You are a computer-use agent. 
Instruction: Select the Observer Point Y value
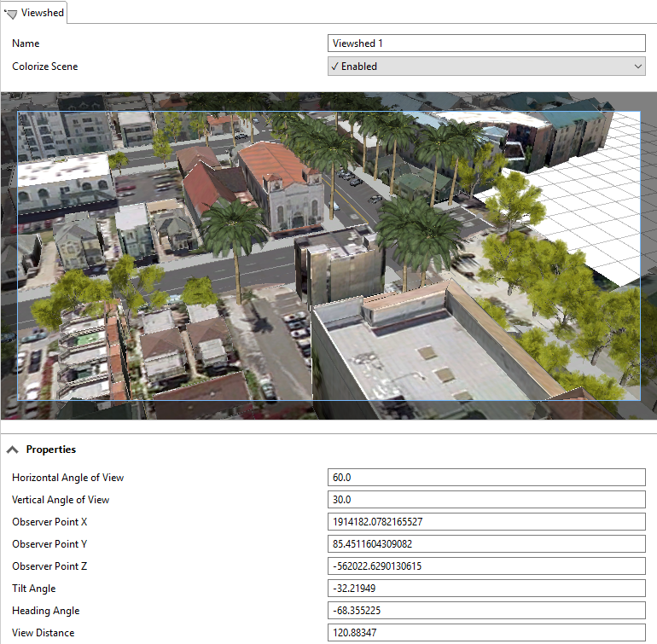click(486, 544)
